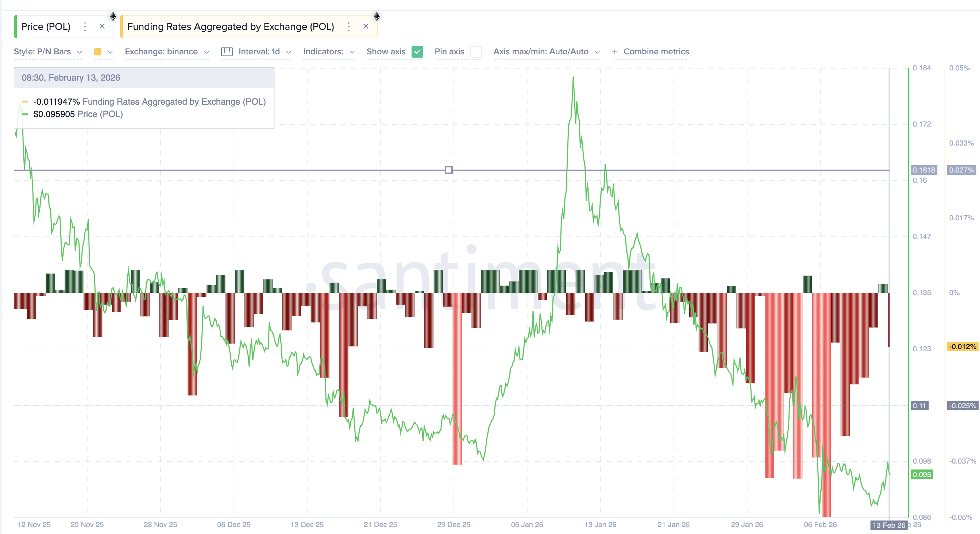Select the Price (POL) metric tab

click(46, 27)
